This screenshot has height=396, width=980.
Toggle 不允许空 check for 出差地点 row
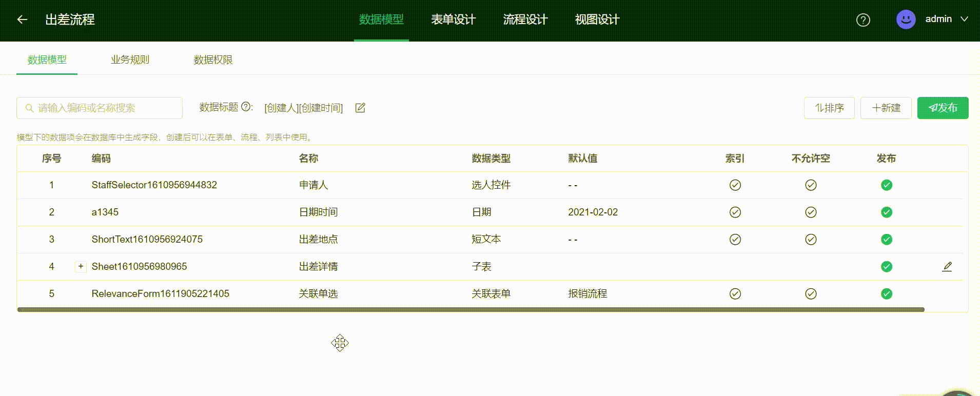(x=811, y=240)
